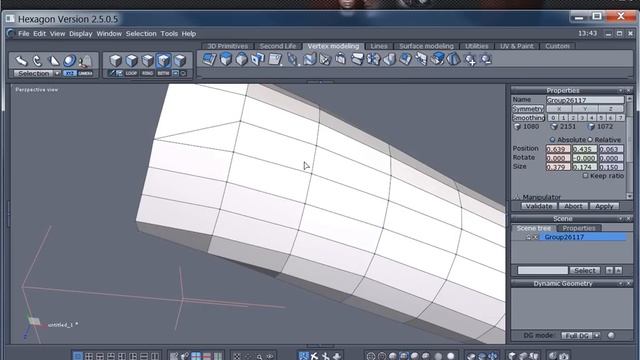Image resolution: width=640 pixels, height=360 pixels.
Task: Click the Size Z value field
Action: click(611, 167)
